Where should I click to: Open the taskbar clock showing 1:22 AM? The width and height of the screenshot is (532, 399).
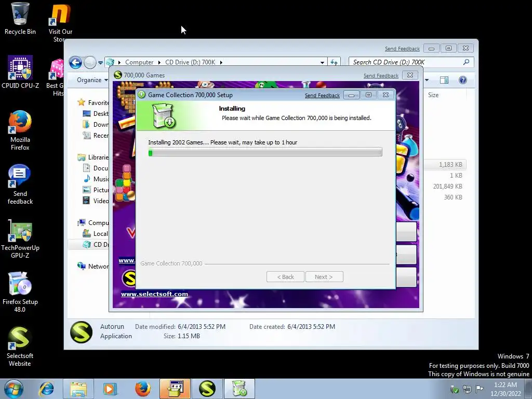(x=505, y=389)
